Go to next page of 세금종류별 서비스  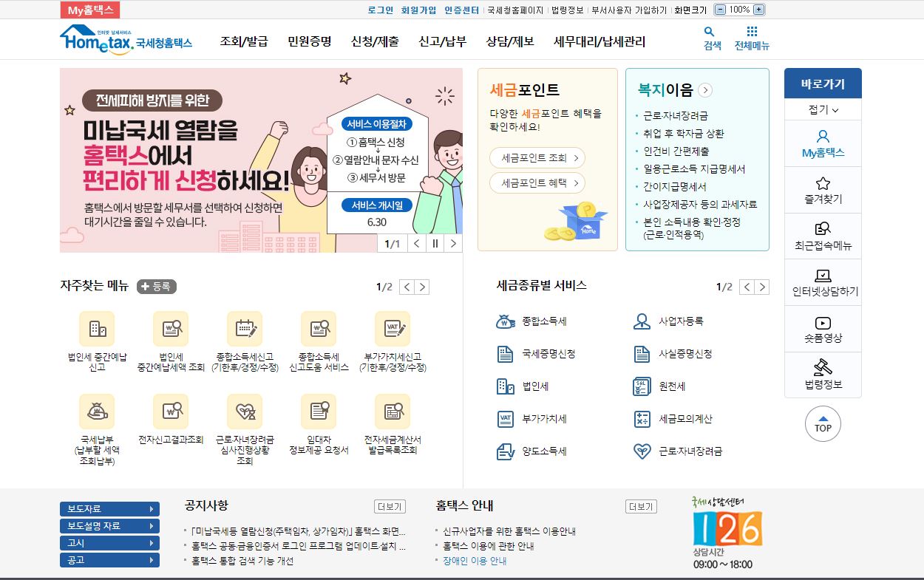pos(763,287)
